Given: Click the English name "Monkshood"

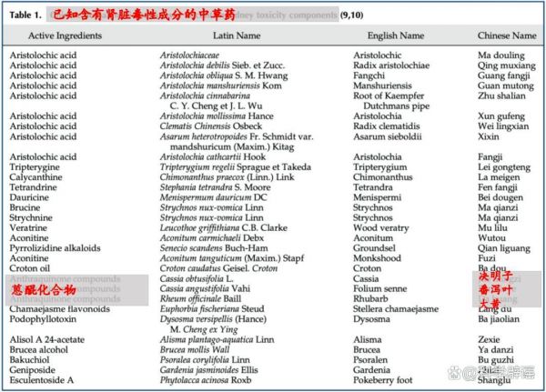Looking at the screenshot, I should [x=377, y=258].
